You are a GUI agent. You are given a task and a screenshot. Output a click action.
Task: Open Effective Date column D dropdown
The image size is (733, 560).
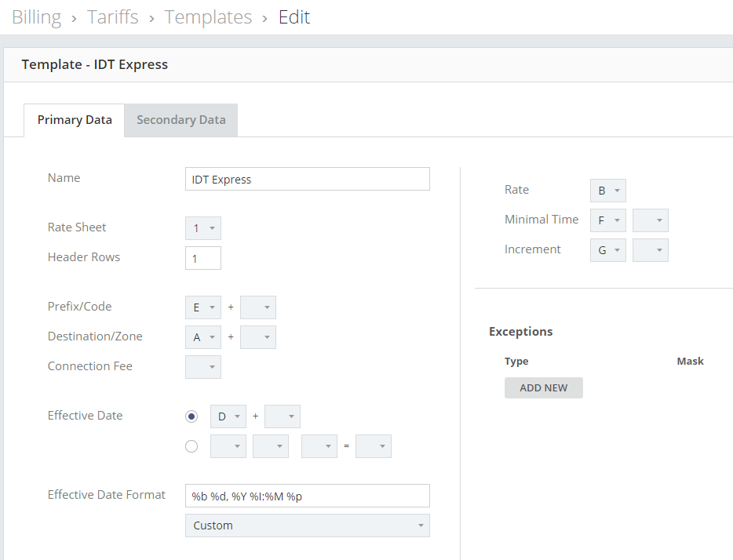[x=228, y=416]
